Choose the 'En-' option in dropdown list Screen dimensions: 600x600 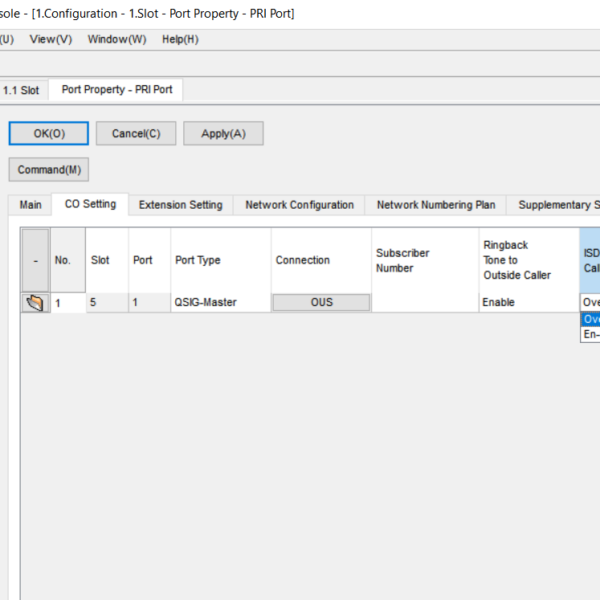click(x=590, y=334)
